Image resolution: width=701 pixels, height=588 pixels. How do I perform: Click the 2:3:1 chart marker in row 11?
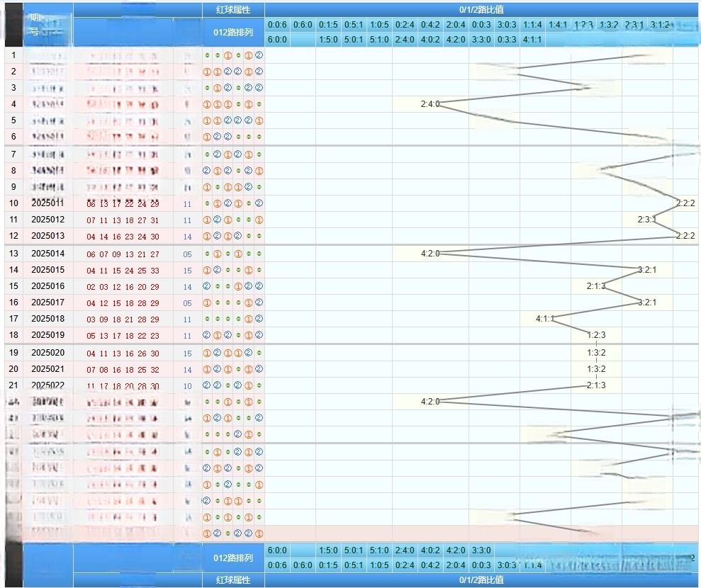pyautogui.click(x=646, y=220)
